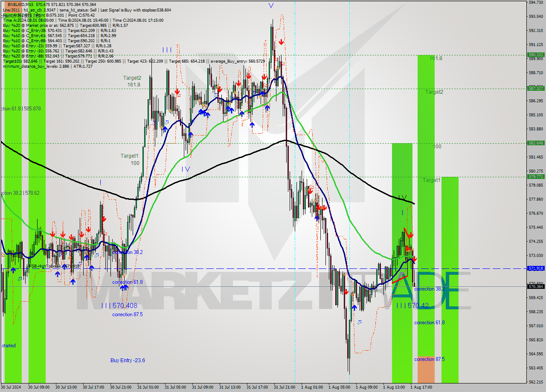Click the current price tag 570.364
Viewport: 546px width, 392px height.
click(536, 287)
